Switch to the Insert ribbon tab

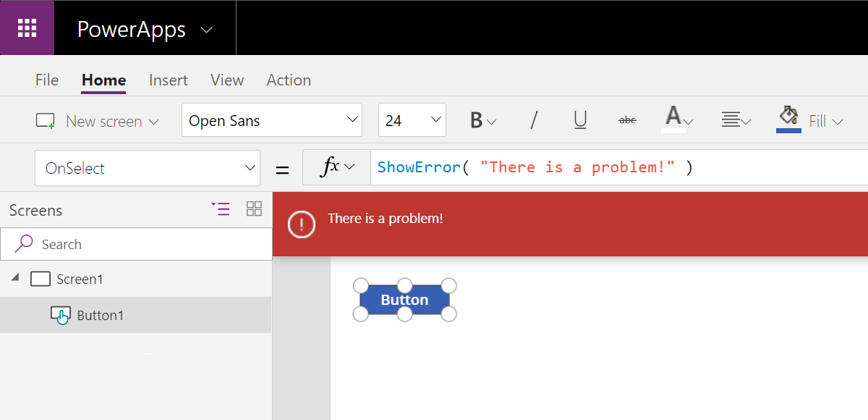pos(168,80)
